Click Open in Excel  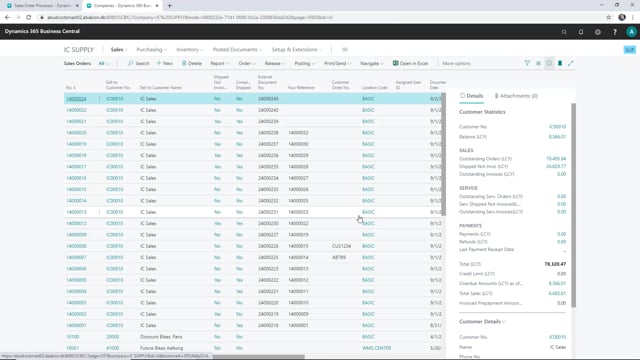[x=410, y=63]
